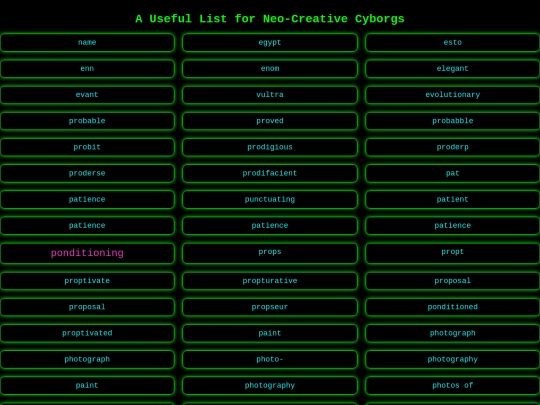Image resolution: width=540 pixels, height=405 pixels.
Task: Pick the misspelled "probabble" entry
Action: click(453, 121)
